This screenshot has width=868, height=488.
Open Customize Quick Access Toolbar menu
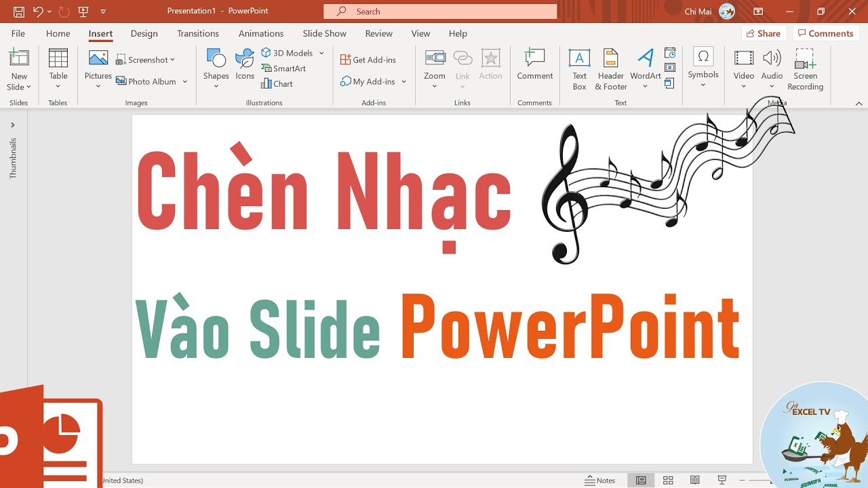click(x=103, y=12)
